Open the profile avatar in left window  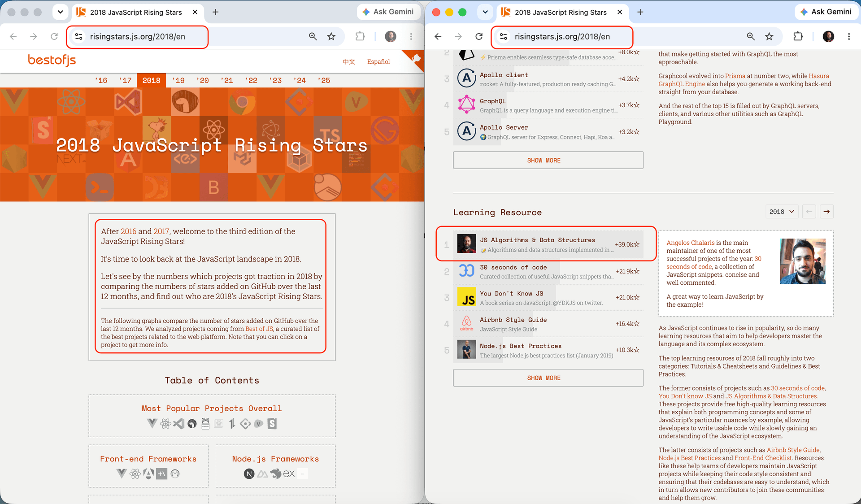[391, 37]
